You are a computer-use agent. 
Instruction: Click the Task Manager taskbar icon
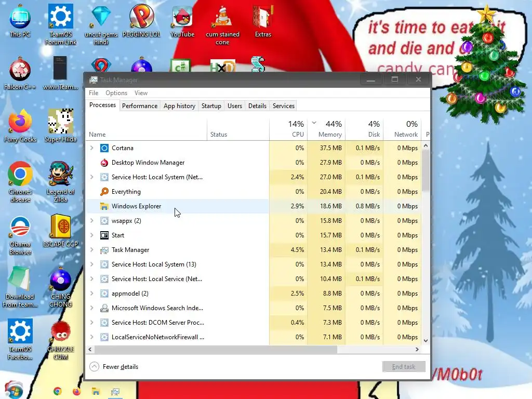[x=115, y=392]
